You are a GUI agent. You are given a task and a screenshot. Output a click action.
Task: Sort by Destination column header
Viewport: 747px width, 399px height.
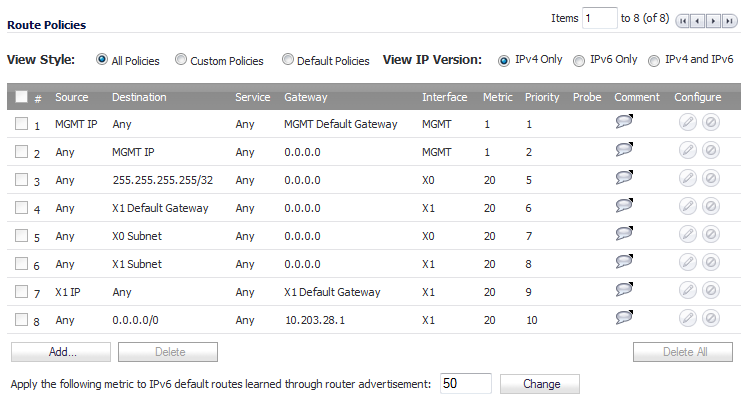click(x=139, y=97)
